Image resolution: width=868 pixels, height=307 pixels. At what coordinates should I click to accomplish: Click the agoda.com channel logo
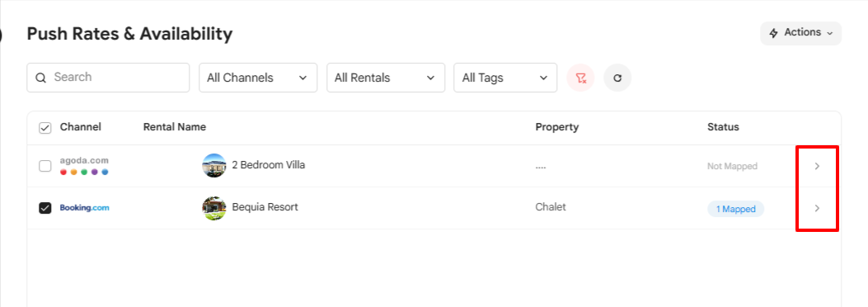pyautogui.click(x=84, y=166)
